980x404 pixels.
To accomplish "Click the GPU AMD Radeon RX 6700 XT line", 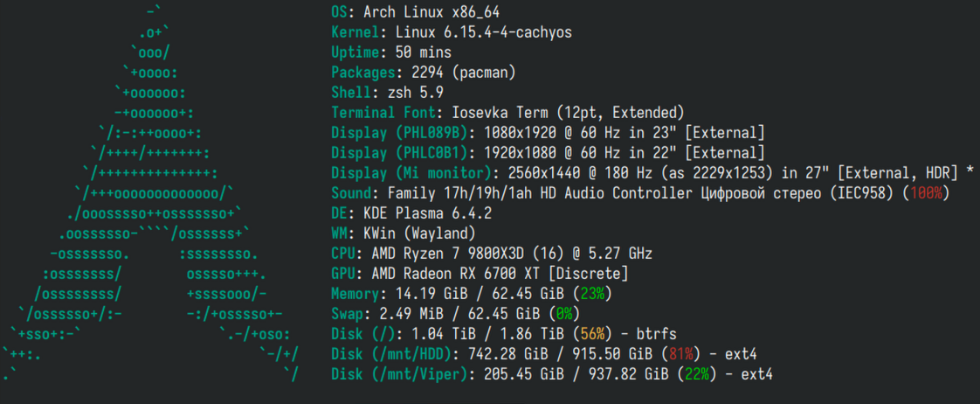I will point(480,274).
